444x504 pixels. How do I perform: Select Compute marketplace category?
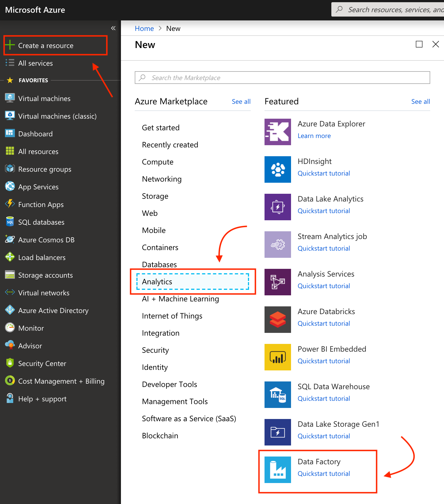pos(158,162)
